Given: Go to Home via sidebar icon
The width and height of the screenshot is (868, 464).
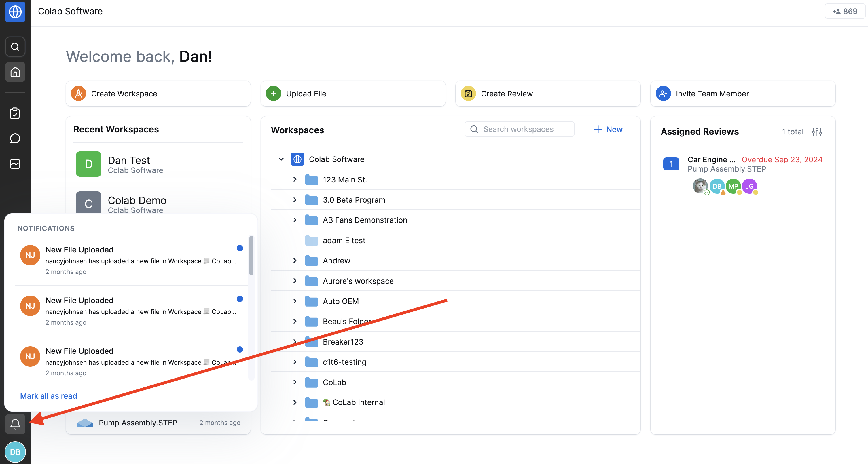Looking at the screenshot, I should [15, 72].
